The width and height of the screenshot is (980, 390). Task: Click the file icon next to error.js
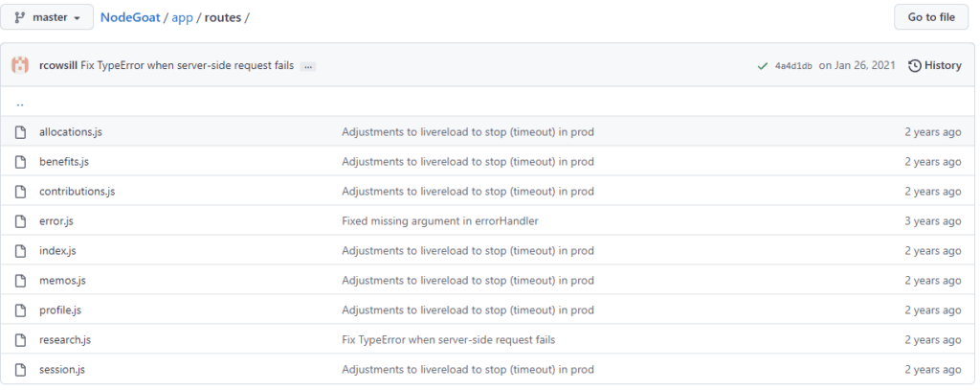pyautogui.click(x=20, y=221)
